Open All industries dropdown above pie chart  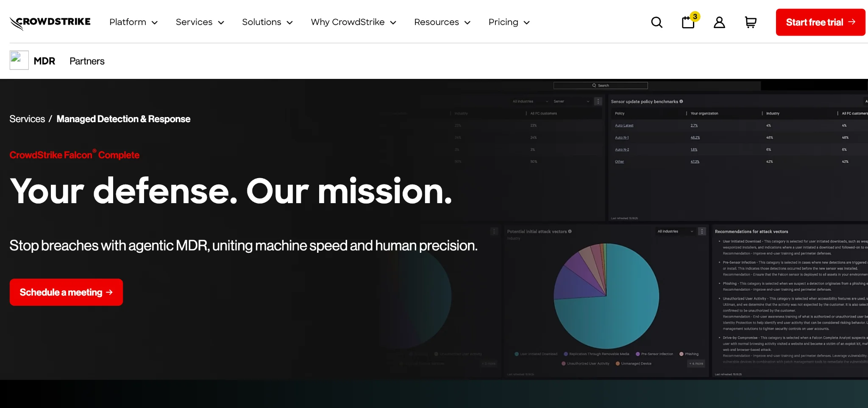pos(676,231)
